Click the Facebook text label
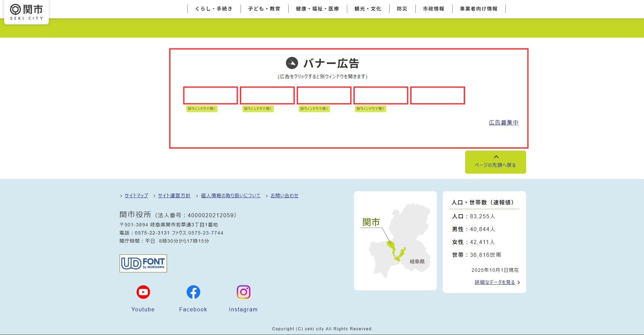Image resolution: width=644 pixels, height=335 pixels. [x=193, y=309]
